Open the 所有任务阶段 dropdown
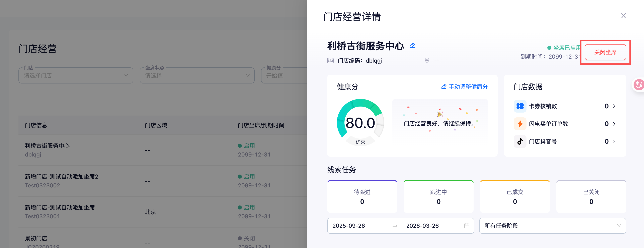644x248 pixels. (x=552, y=226)
